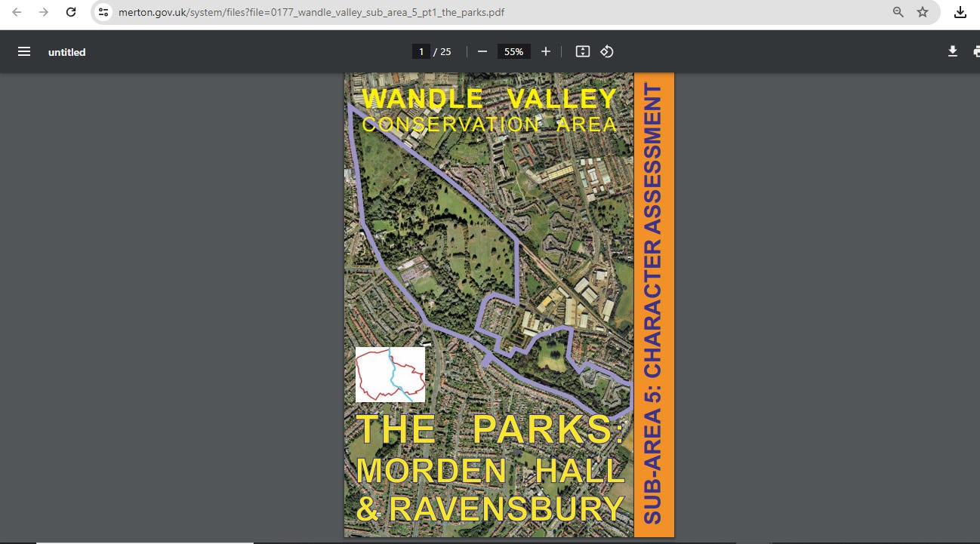Click the '/ 25' total page count

442,52
